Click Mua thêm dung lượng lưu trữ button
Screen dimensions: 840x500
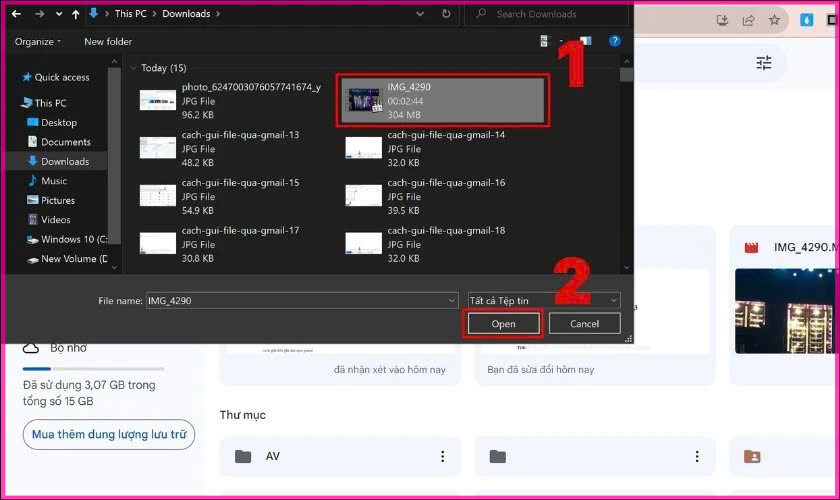[x=109, y=435]
